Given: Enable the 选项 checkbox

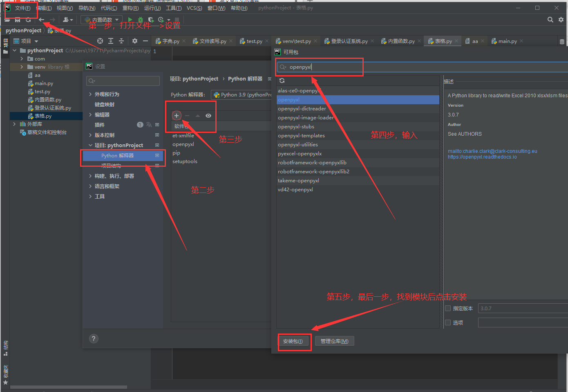Looking at the screenshot, I should 448,323.
